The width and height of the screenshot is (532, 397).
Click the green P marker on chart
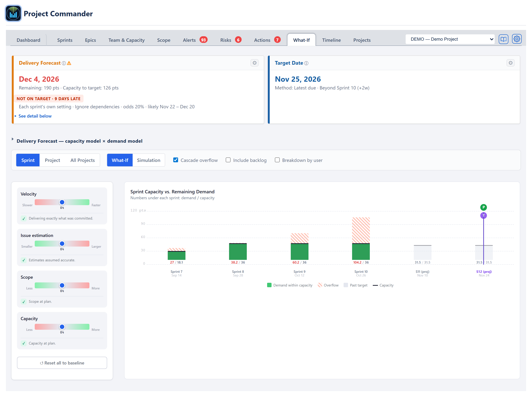[x=483, y=207]
